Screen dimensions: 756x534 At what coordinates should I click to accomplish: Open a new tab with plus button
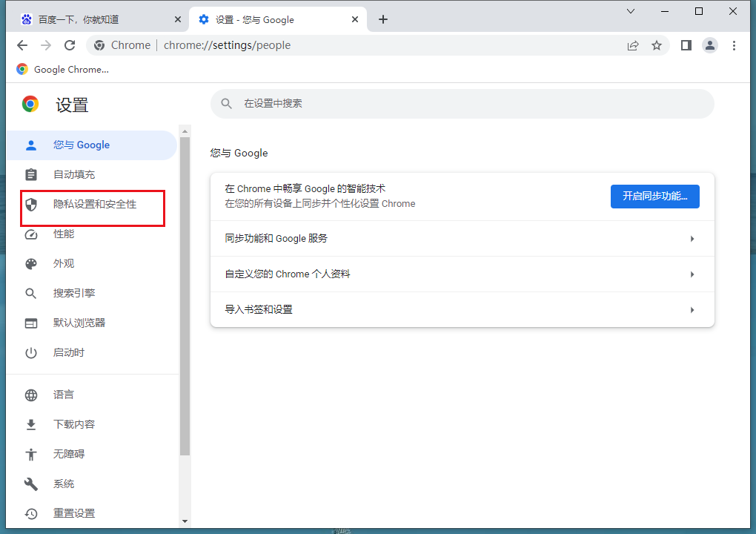pos(383,19)
